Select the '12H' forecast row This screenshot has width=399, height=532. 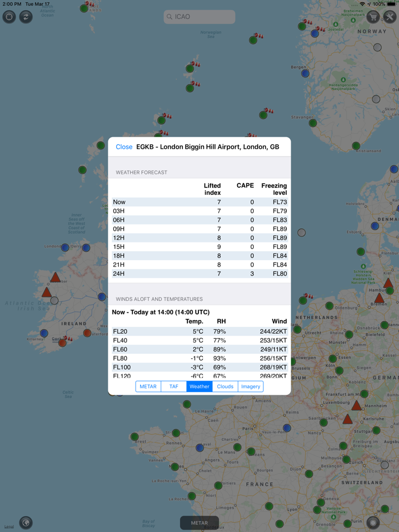(199, 238)
